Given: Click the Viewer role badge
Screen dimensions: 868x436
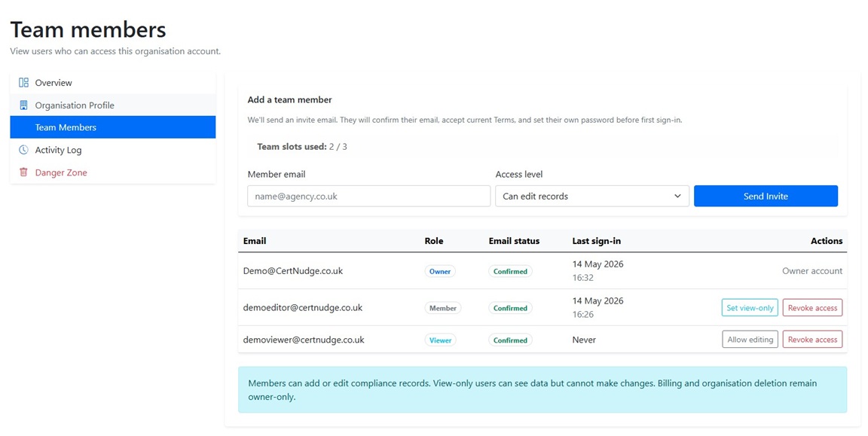Looking at the screenshot, I should point(440,340).
